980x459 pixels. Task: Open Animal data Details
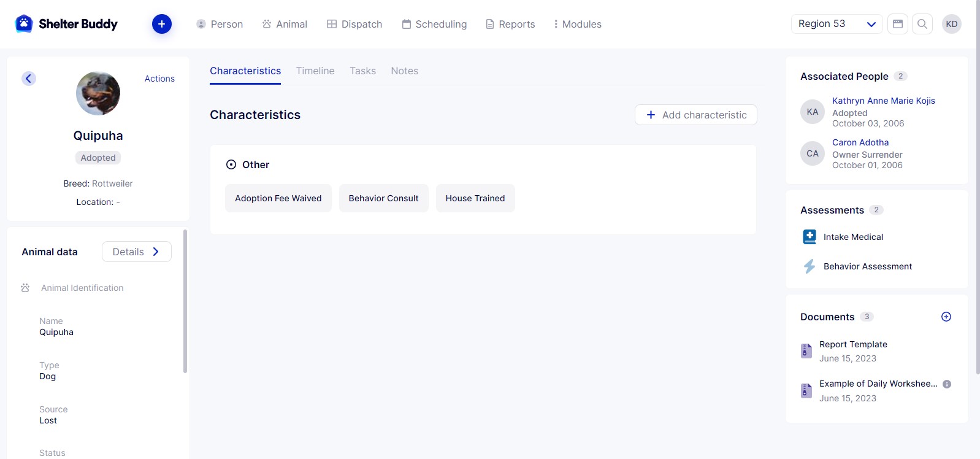tap(137, 252)
